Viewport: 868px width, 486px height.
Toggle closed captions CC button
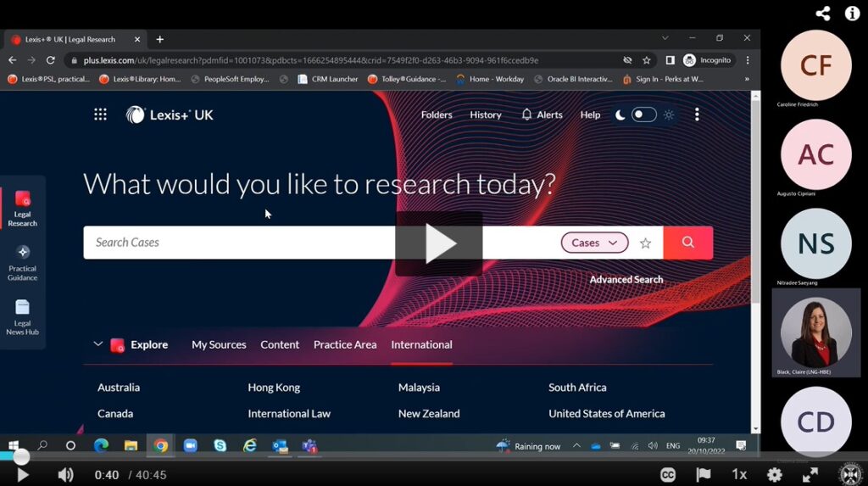pos(668,475)
